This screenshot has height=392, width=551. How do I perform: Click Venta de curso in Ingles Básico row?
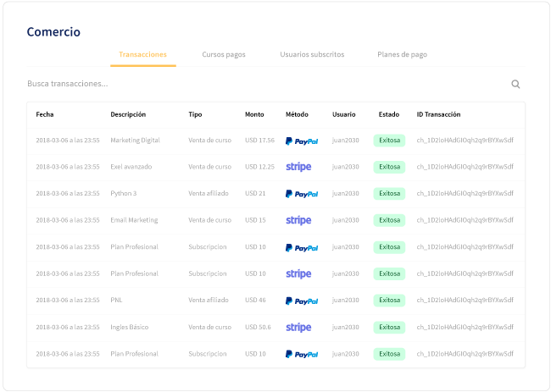click(209, 327)
